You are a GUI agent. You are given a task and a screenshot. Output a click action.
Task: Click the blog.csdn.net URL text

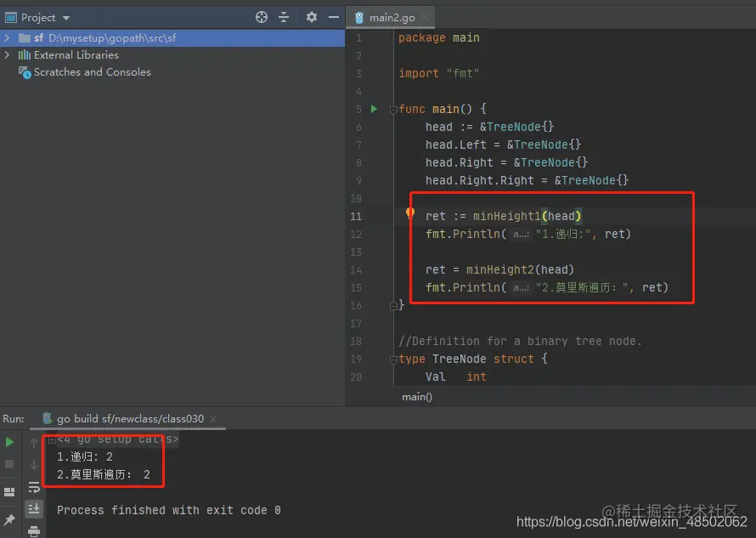coord(632,522)
